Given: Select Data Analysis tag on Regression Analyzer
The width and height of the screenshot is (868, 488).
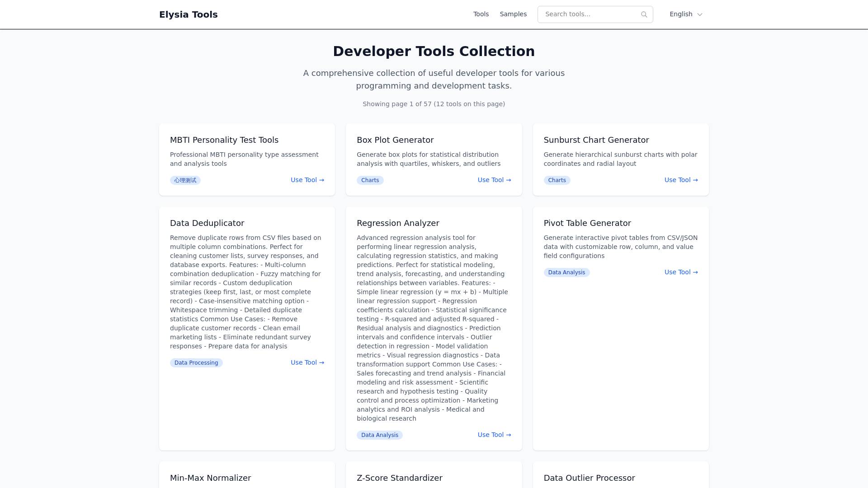Looking at the screenshot, I should click(x=380, y=435).
